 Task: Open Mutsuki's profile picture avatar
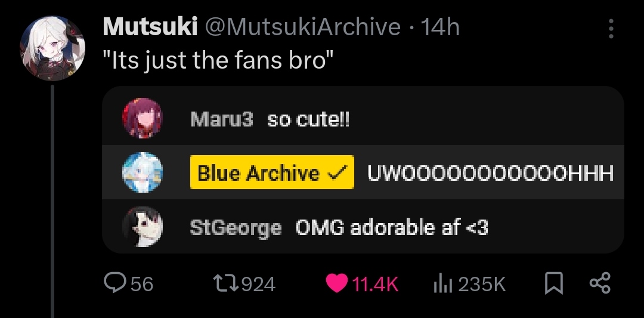[x=52, y=48]
